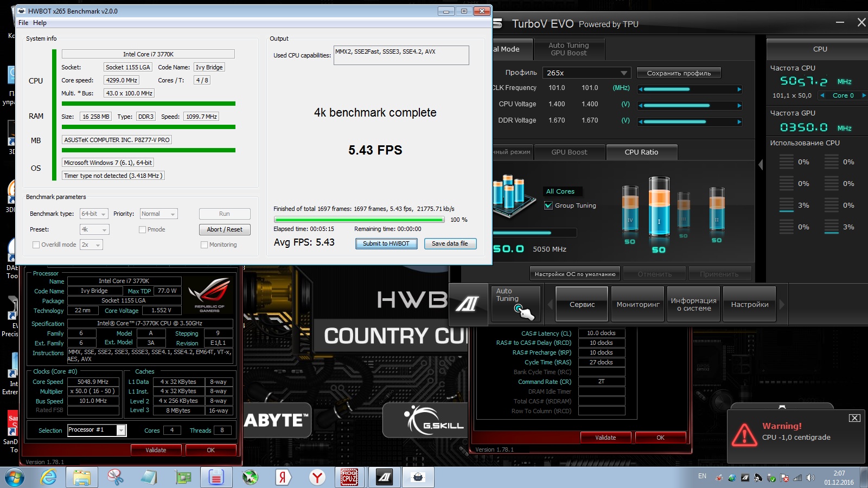Open Сервис in AI Suite
868x488 pixels.
582,304
